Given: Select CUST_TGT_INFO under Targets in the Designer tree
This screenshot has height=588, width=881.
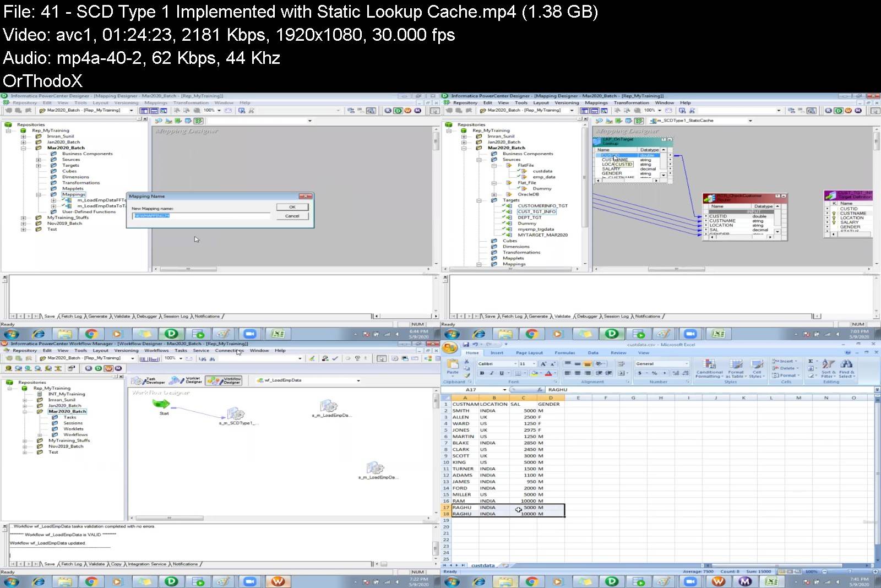Looking at the screenshot, I should click(x=536, y=212).
